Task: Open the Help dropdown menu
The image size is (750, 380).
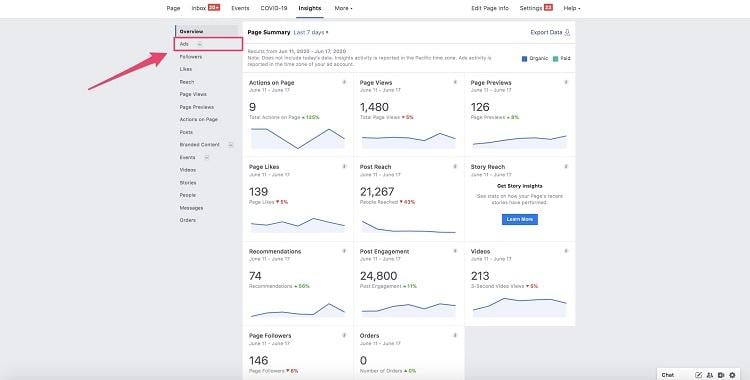Action: [x=572, y=8]
